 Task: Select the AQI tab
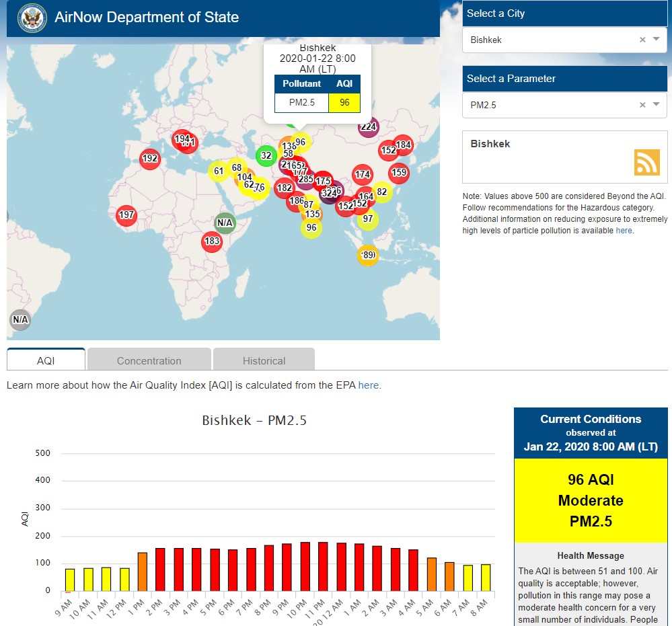(46, 360)
